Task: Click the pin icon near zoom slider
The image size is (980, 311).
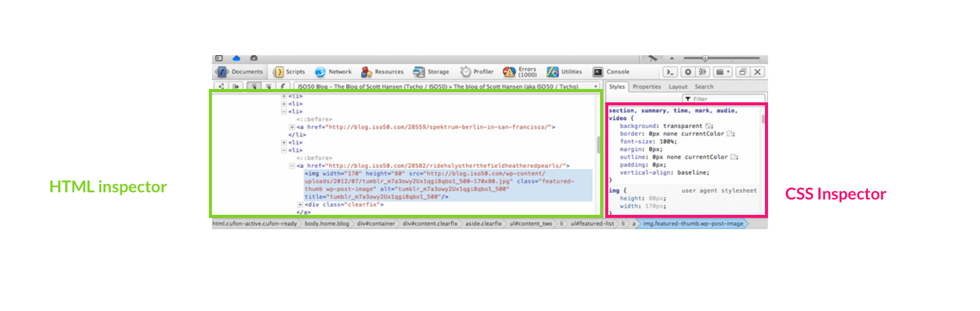Action: coord(652,59)
